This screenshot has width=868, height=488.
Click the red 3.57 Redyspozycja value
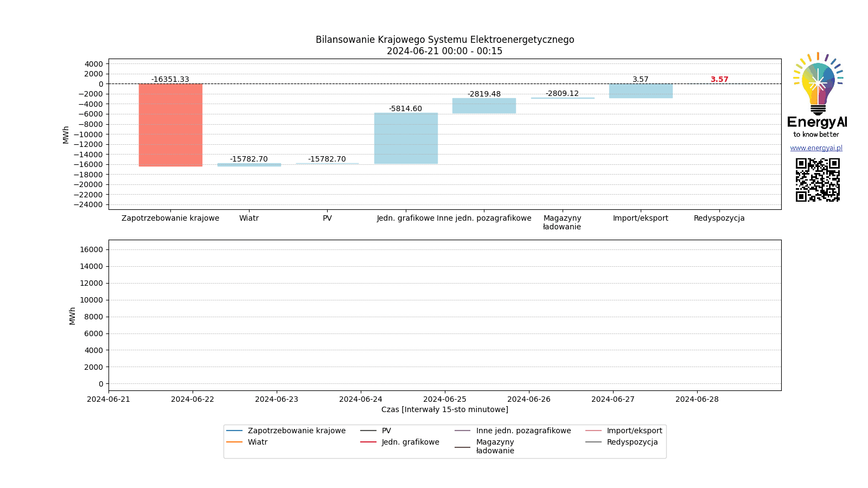719,79
